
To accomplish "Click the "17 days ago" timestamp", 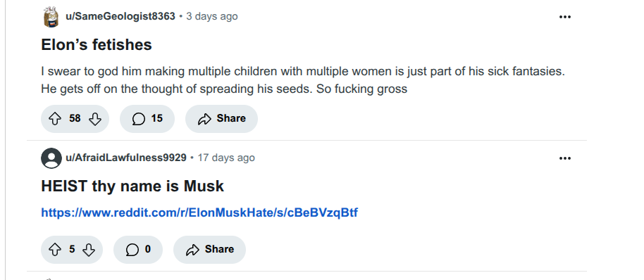I will click(226, 158).
